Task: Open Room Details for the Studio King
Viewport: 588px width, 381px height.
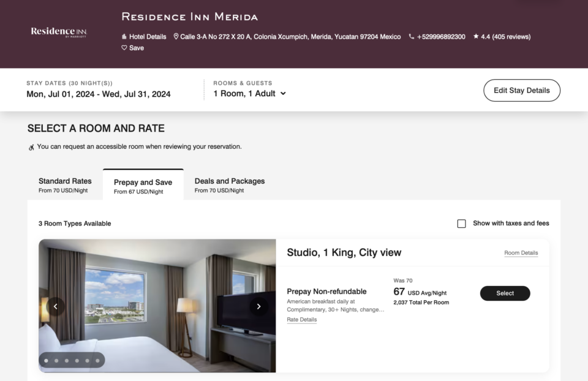Action: coord(521,253)
